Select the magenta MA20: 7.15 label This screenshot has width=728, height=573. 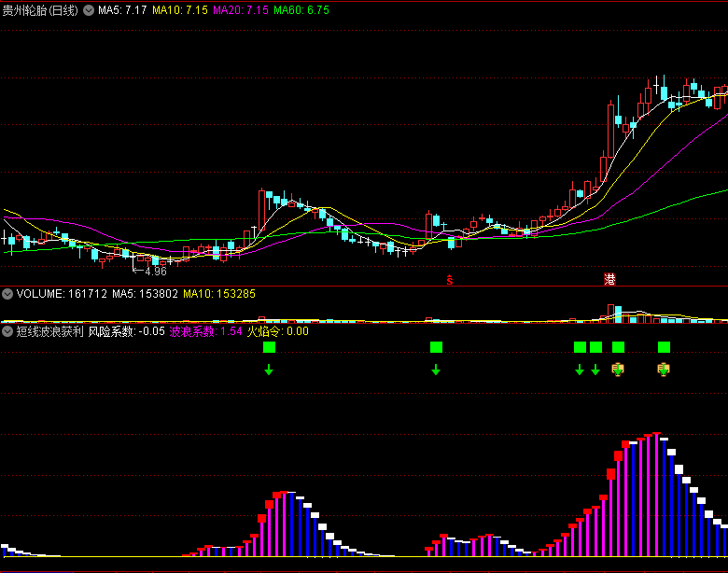pyautogui.click(x=241, y=10)
